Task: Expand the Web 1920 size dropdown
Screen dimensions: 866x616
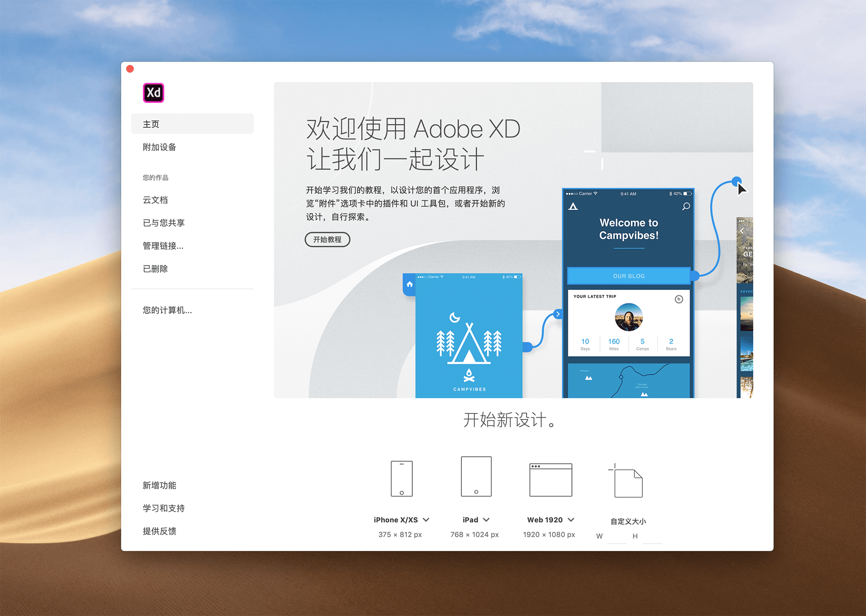Action: click(571, 520)
